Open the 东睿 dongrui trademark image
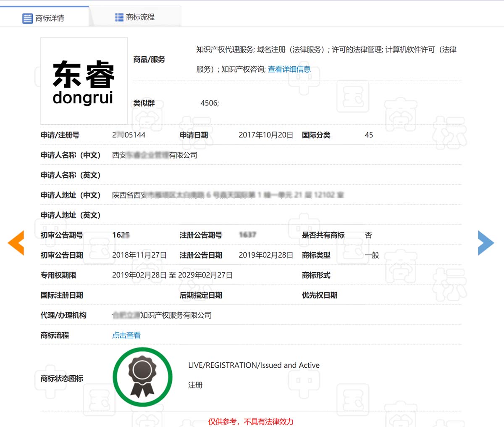Viewport: 504px width, 427px height. click(84, 81)
